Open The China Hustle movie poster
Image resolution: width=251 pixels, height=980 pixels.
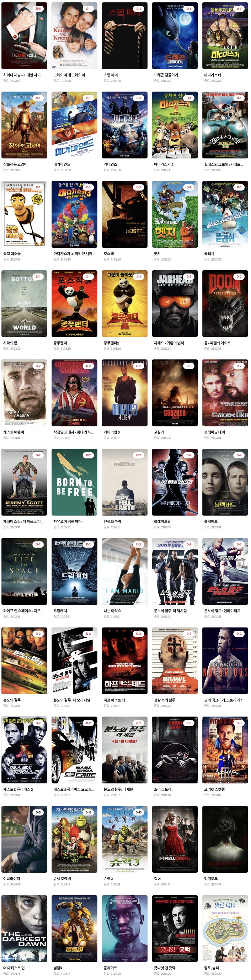coord(24,36)
